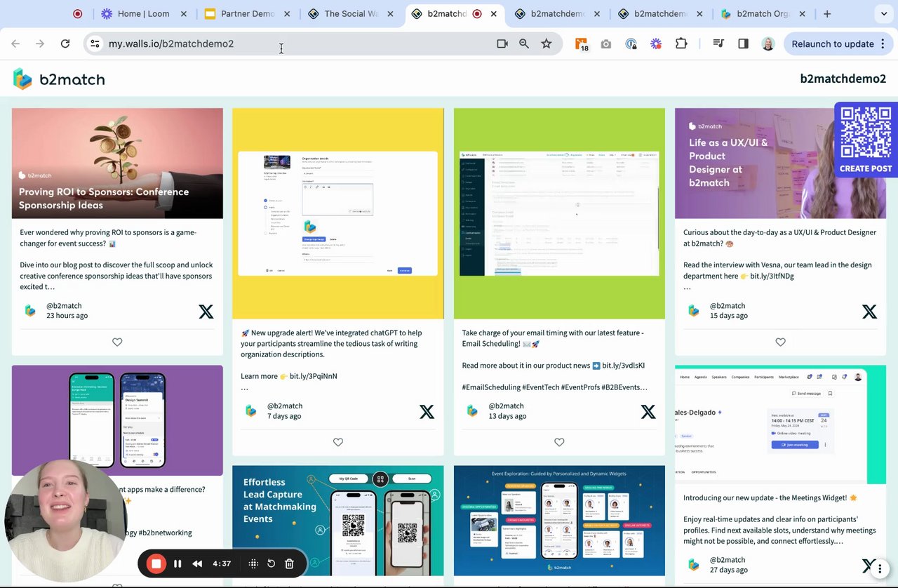Open the X icon on the chatGPT post
This screenshot has width=898, height=588.
427,412
